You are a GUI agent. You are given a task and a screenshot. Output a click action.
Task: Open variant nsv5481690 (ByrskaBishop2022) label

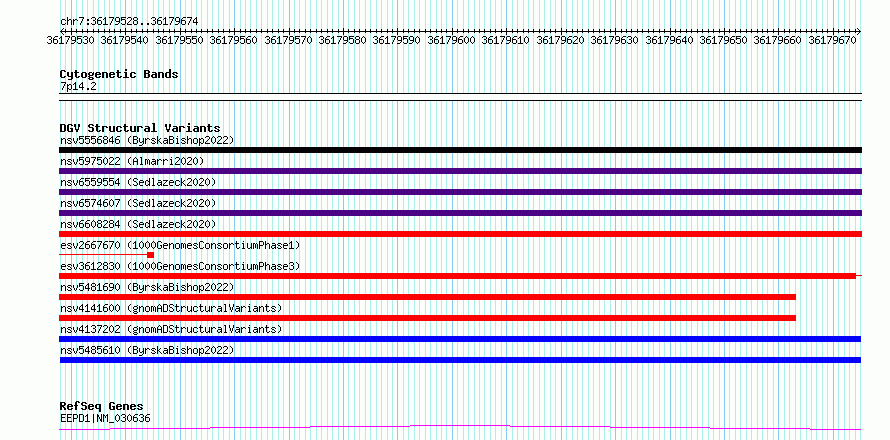coord(147,287)
